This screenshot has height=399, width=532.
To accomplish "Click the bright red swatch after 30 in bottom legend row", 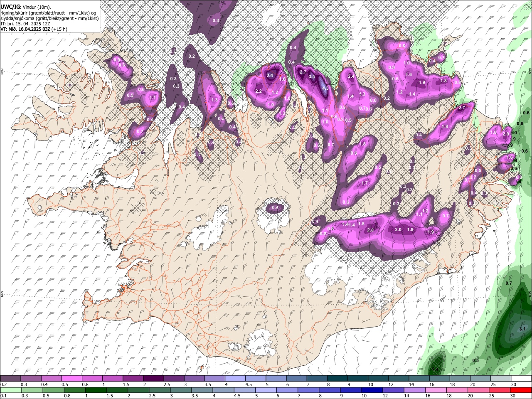I will point(521,390).
